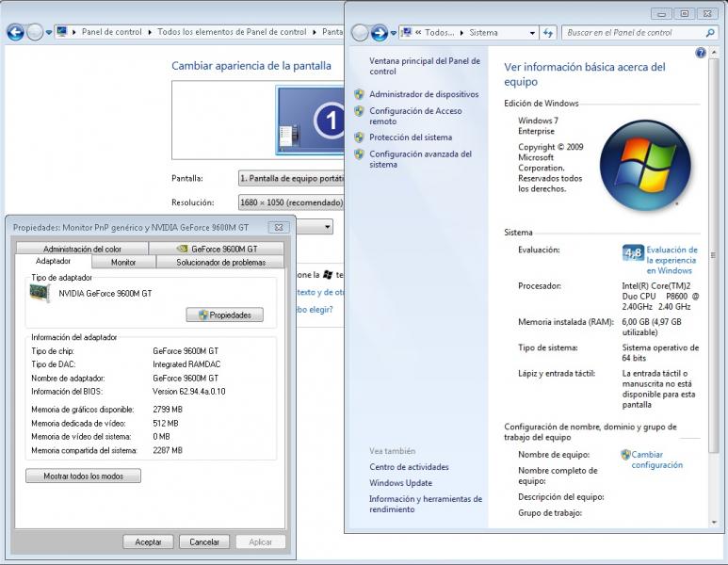The width and height of the screenshot is (728, 565).
Task: Click shield icon beside 'Protección del sistema'
Action: click(359, 137)
